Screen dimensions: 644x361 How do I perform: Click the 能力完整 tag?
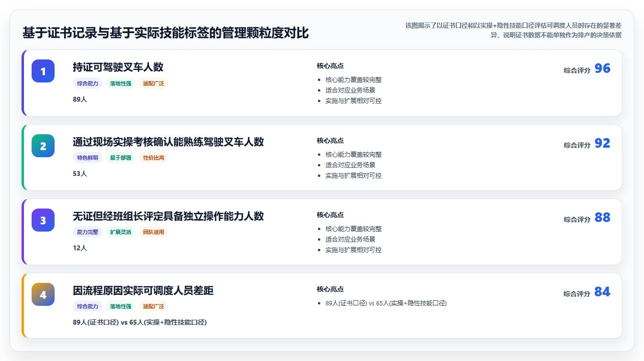point(88,232)
